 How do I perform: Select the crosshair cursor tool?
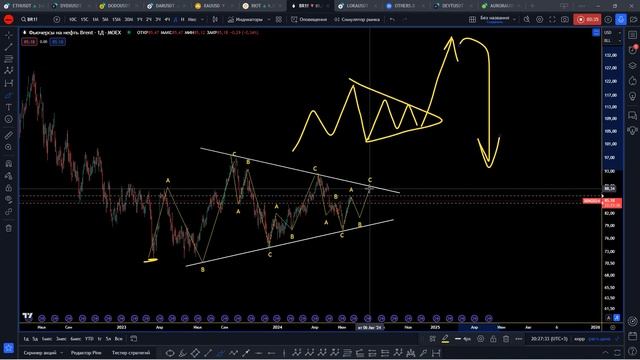(9, 36)
